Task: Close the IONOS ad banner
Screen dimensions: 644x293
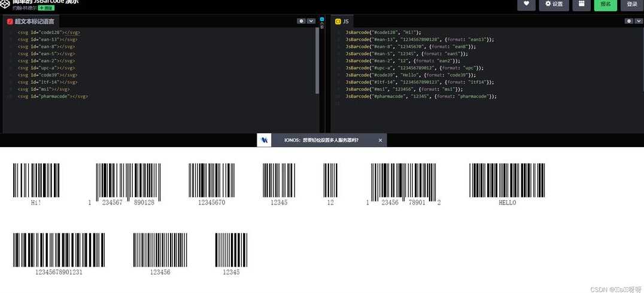Action: [380, 140]
